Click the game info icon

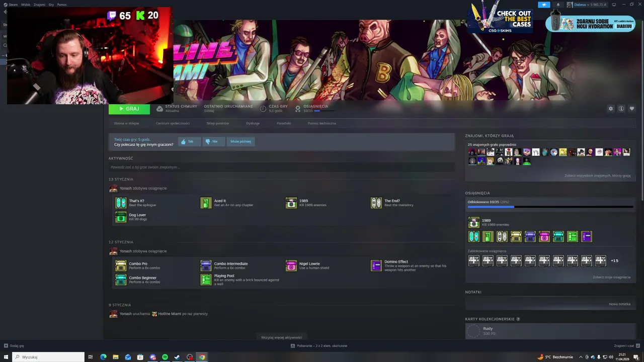[x=621, y=109]
